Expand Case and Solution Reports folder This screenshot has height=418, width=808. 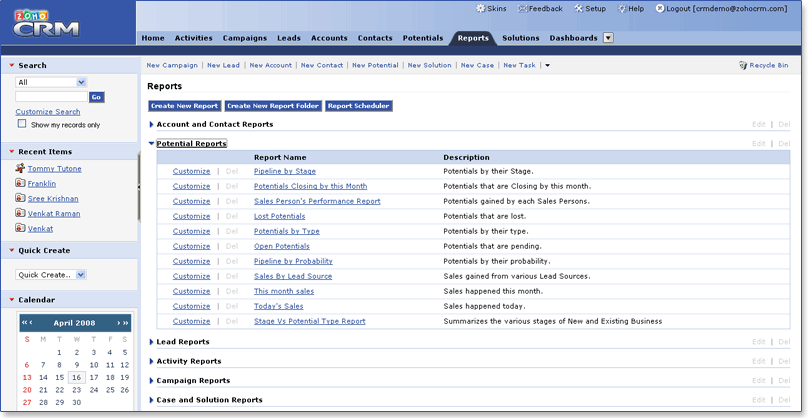pyautogui.click(x=152, y=400)
